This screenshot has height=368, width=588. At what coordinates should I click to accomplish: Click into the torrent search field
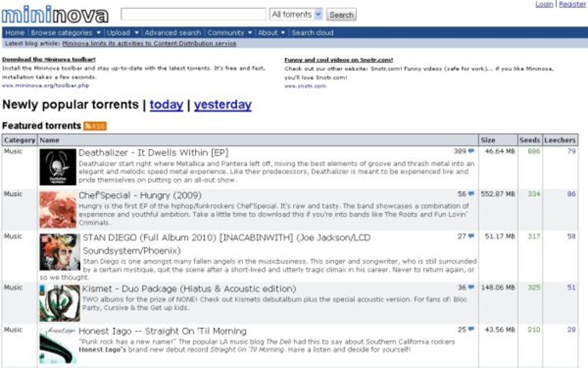pos(193,14)
